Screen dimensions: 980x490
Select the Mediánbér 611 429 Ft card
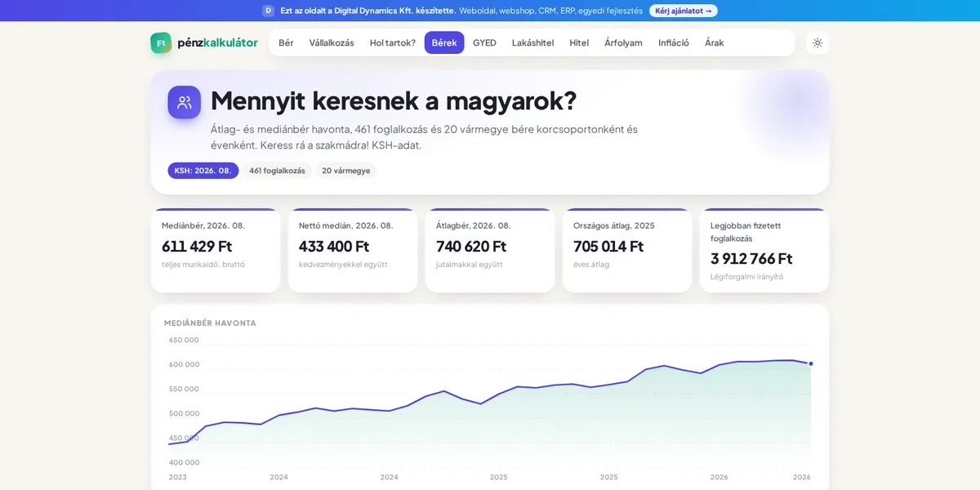click(216, 251)
